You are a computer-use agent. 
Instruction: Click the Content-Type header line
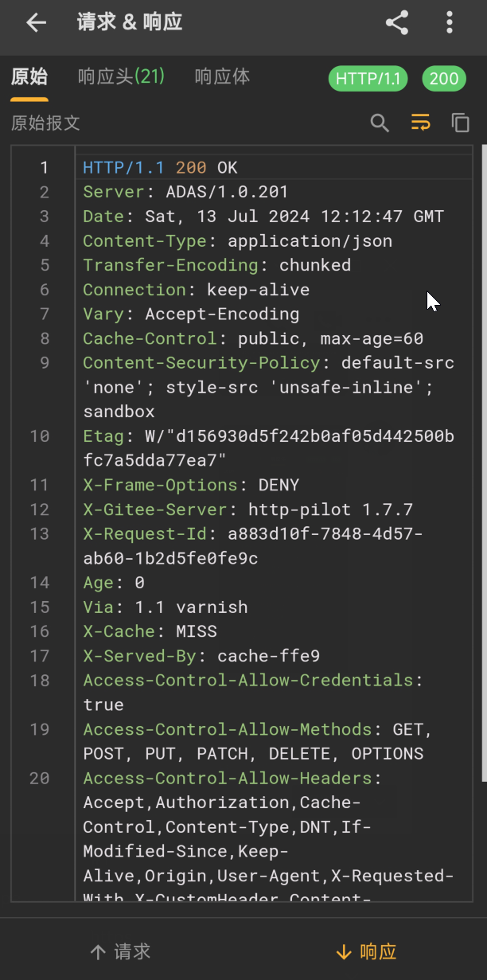[x=238, y=240]
